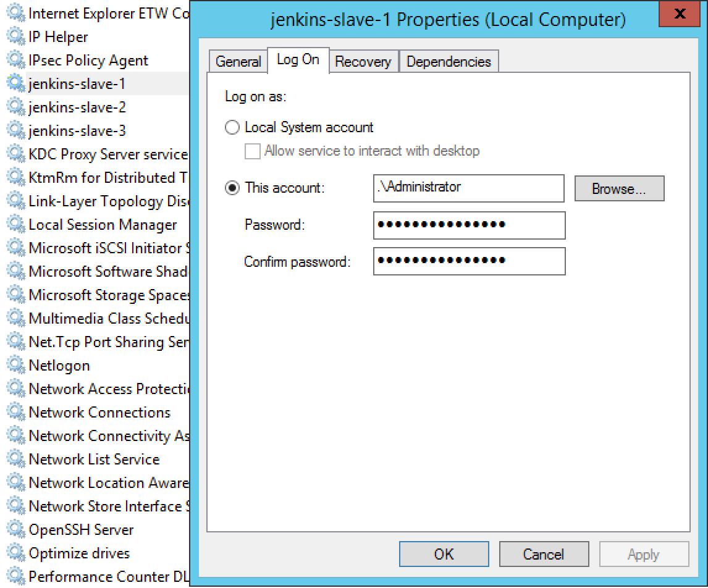
Task: Switch to the General tab
Action: pos(238,61)
